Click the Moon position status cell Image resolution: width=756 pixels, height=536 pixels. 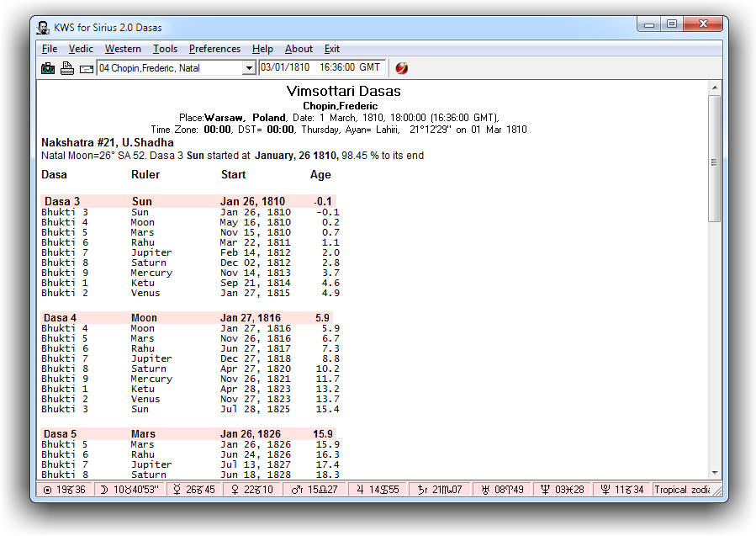(x=129, y=490)
